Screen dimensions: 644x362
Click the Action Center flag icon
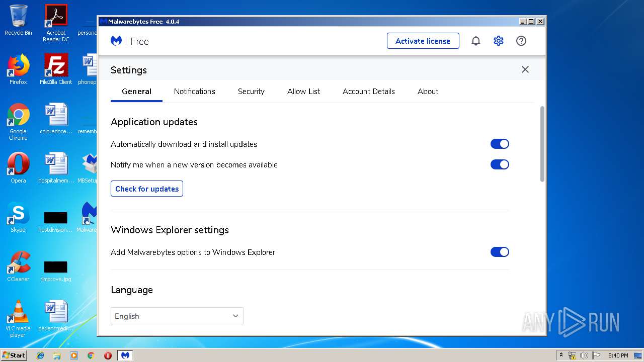pos(596,355)
